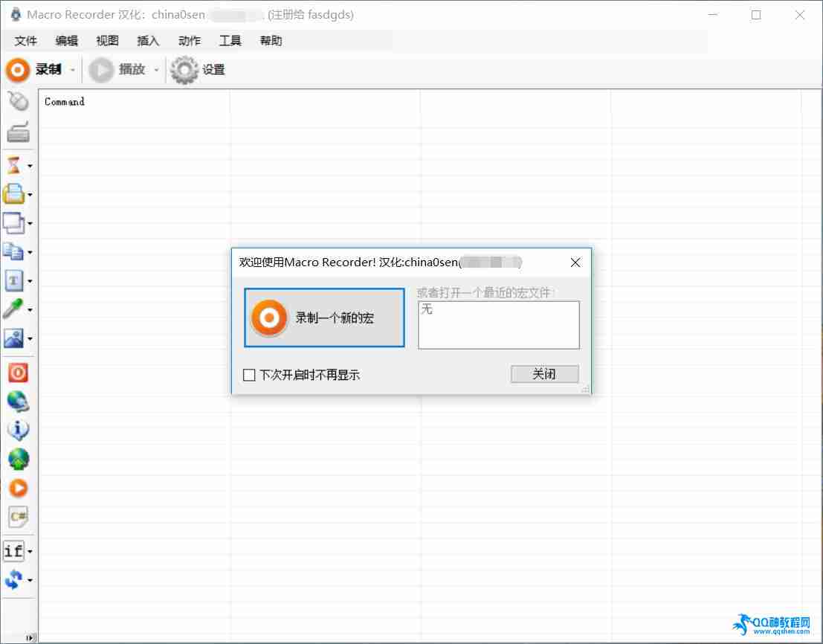Image resolution: width=823 pixels, height=644 pixels.
Task: Close the welcome dialog with its X
Action: coord(575,263)
